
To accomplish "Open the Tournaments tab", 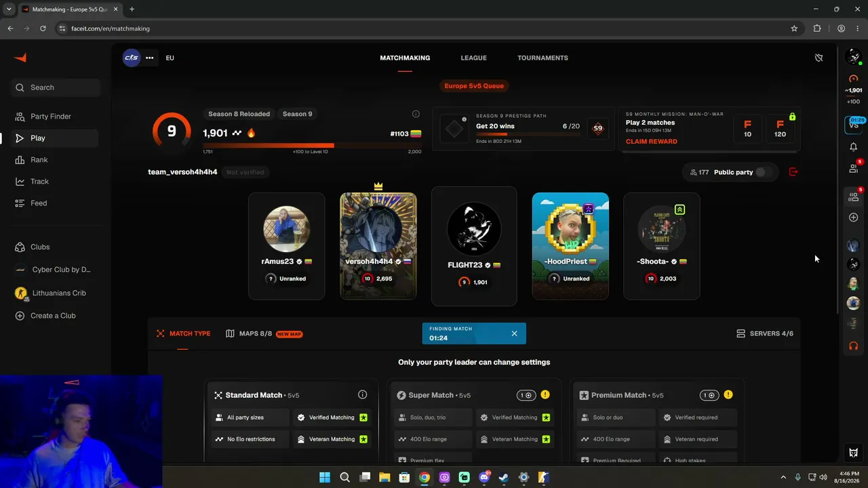I will pos(542,58).
